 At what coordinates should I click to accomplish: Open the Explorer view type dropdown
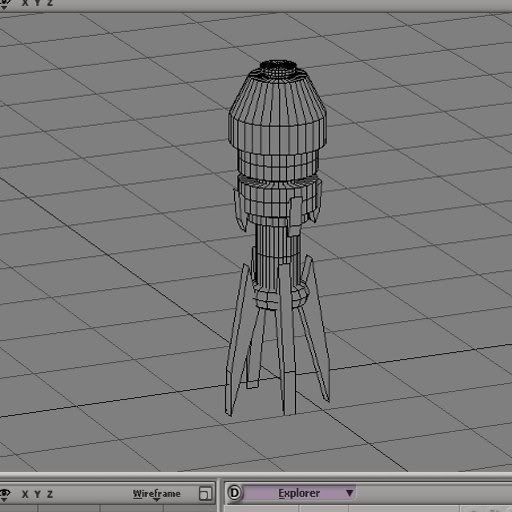(299, 493)
